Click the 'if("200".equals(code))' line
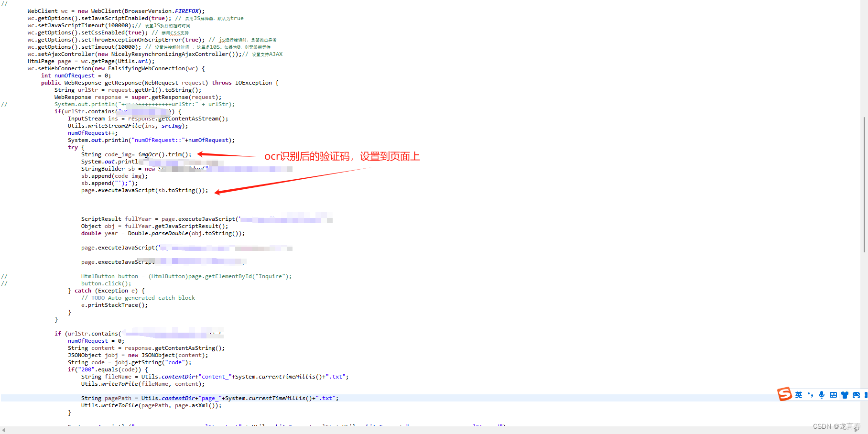This screenshot has width=868, height=434. 108,369
